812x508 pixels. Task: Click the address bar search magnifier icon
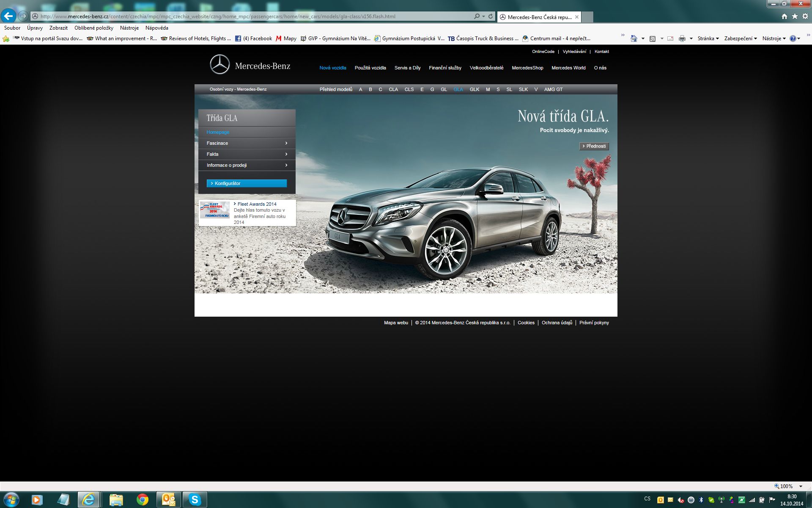click(477, 17)
